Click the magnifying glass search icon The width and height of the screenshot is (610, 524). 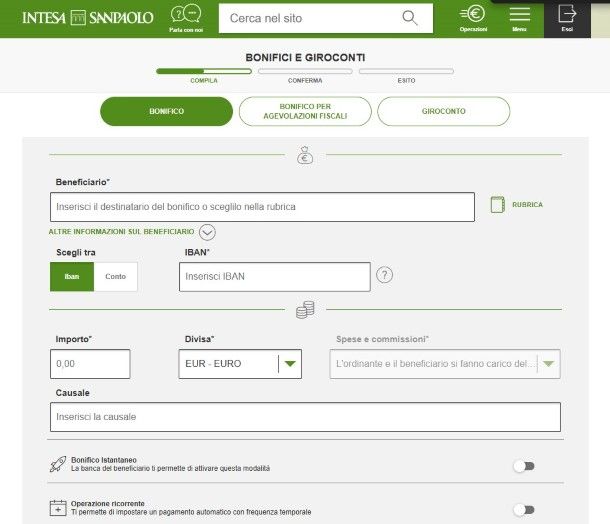click(x=410, y=18)
